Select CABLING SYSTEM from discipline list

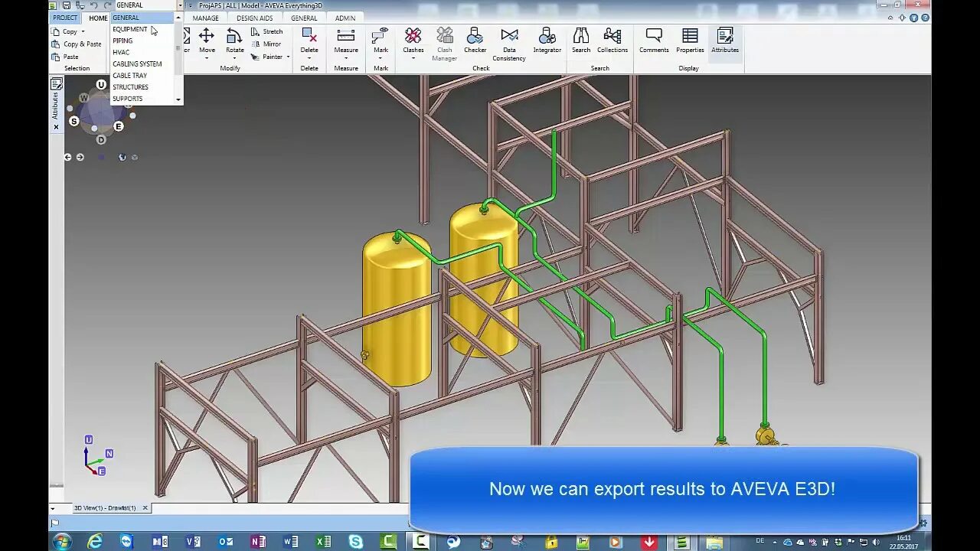pos(142,64)
